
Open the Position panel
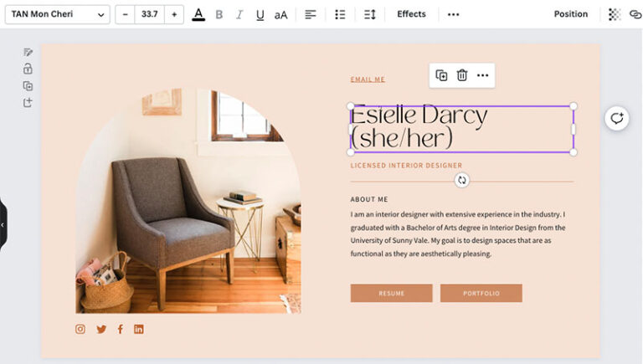[x=571, y=14]
